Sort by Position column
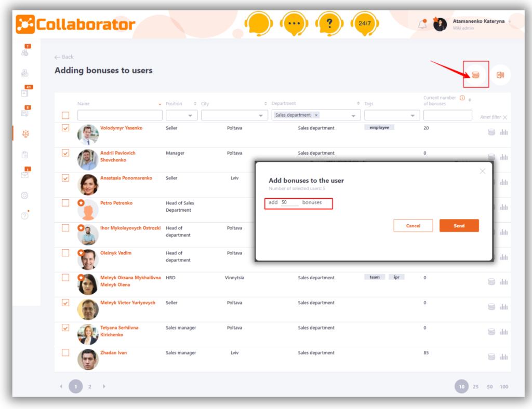Image resolution: width=532 pixels, height=409 pixels. [195, 104]
